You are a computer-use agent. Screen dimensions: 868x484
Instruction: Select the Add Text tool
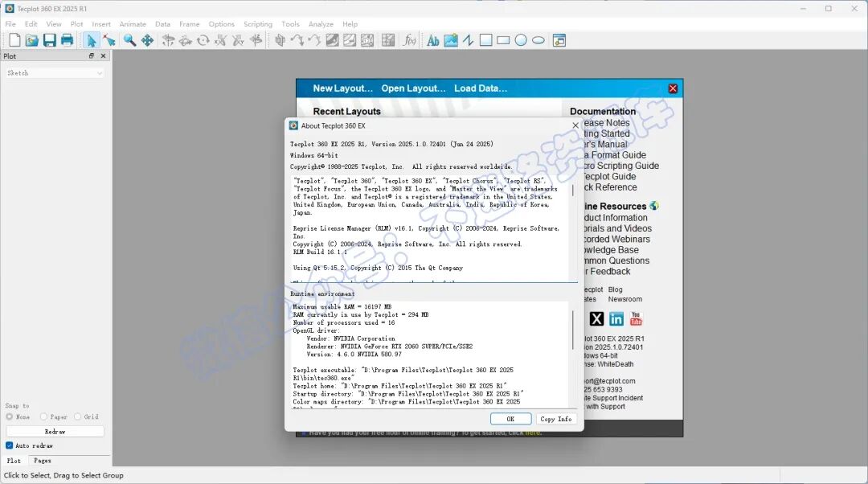(x=433, y=40)
